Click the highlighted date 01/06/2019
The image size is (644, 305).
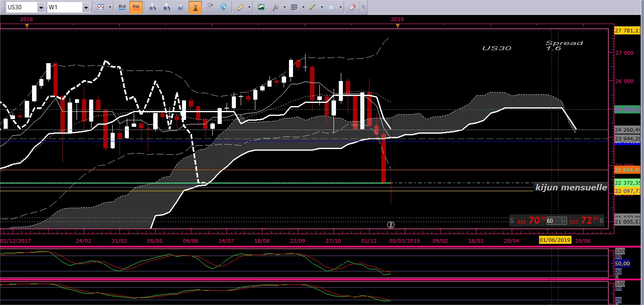coord(555,240)
